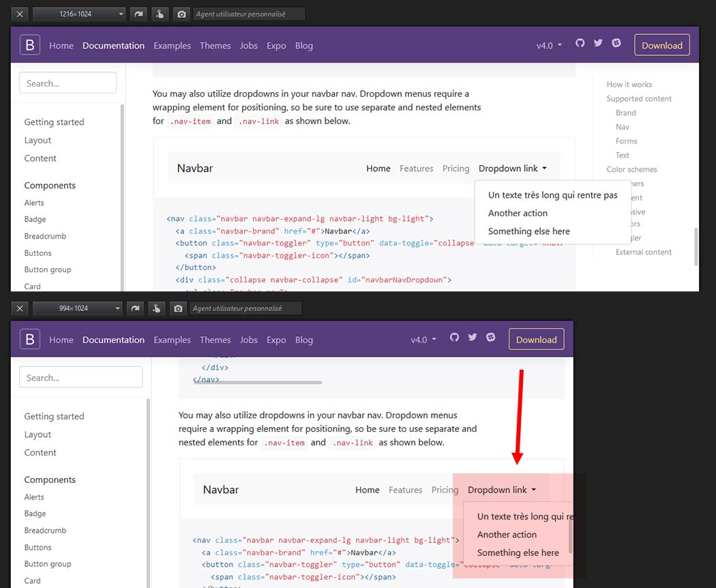This screenshot has height=588, width=716.
Task: Click the Search field in the wider view sidebar
Action: pyautogui.click(x=68, y=83)
